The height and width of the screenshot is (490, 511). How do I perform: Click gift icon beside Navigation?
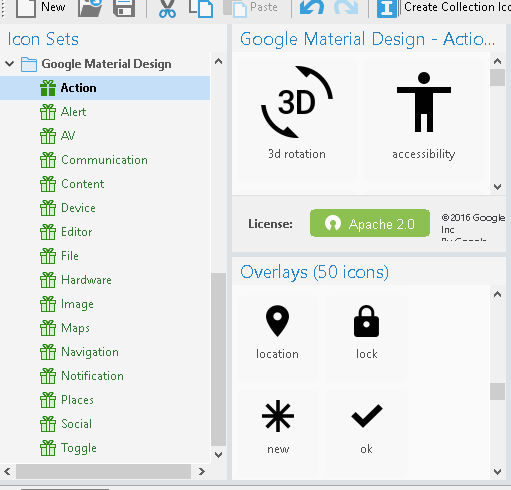click(48, 352)
